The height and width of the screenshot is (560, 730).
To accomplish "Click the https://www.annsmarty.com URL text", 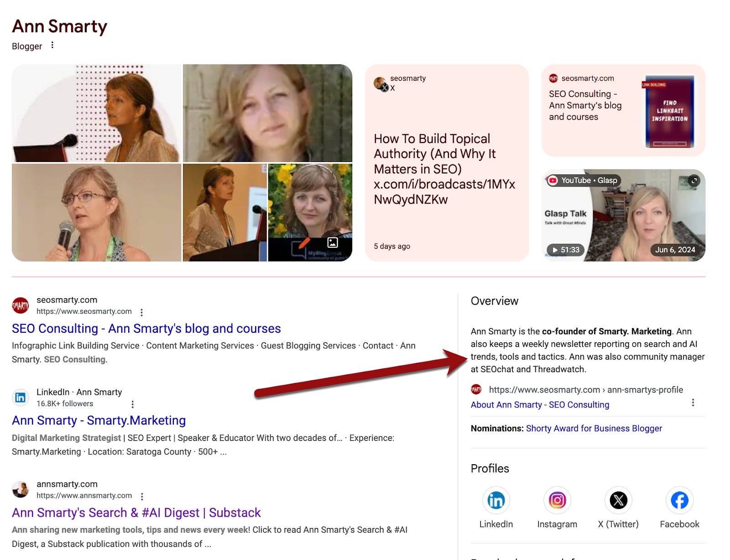I will (x=84, y=495).
